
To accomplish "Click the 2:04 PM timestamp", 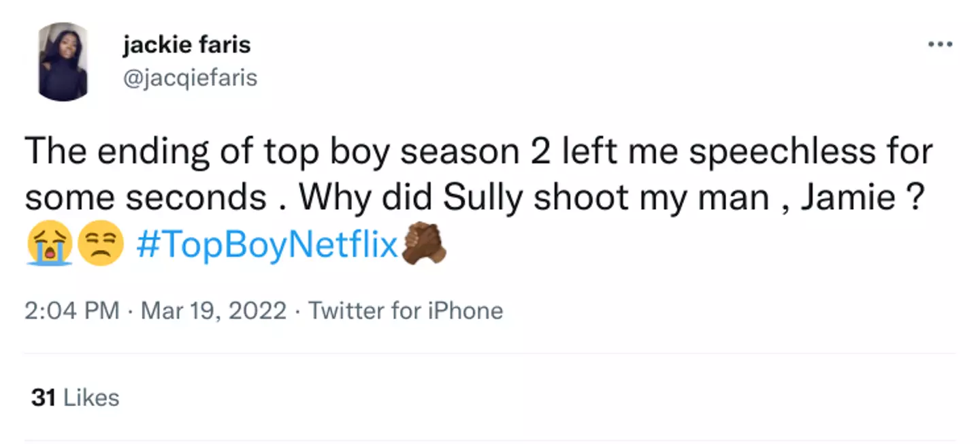I will [72, 311].
